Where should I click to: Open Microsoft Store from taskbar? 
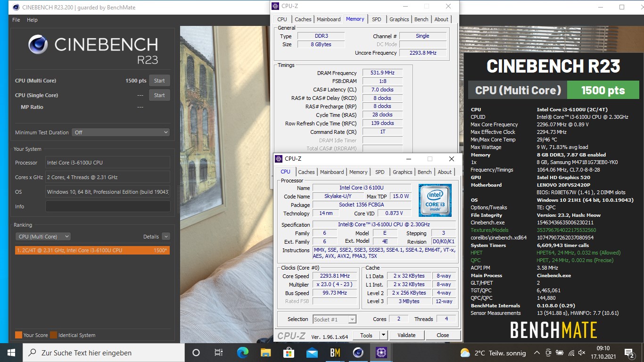click(x=289, y=353)
